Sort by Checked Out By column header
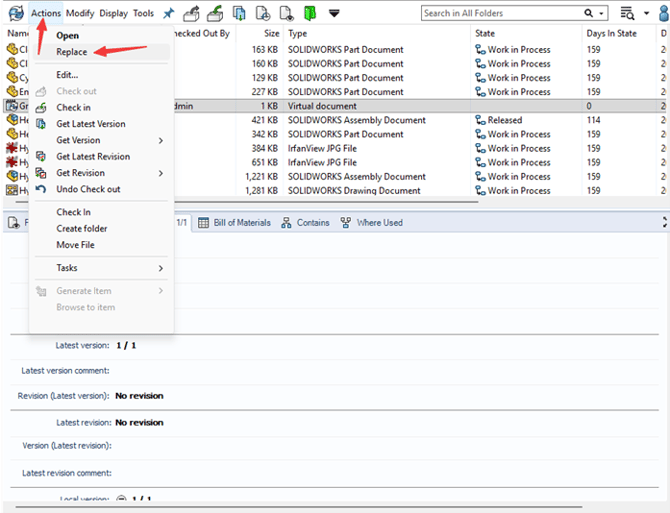This screenshot has width=670, height=513. point(203,33)
